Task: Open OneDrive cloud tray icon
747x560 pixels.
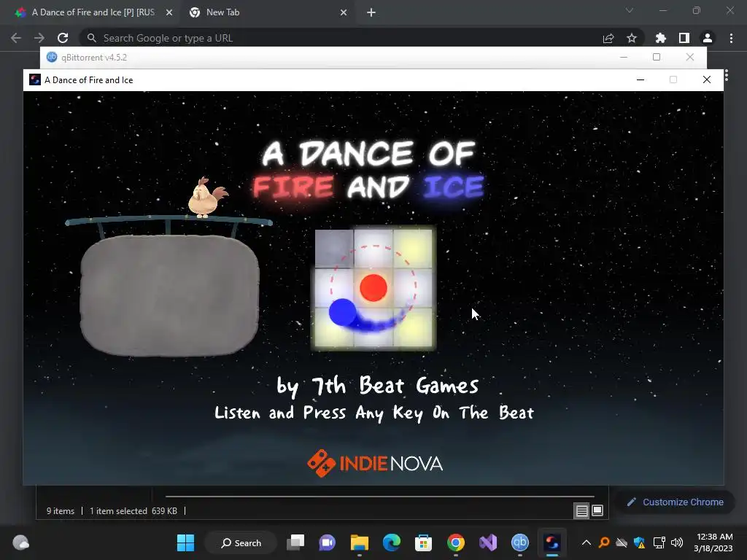Action: [622, 542]
